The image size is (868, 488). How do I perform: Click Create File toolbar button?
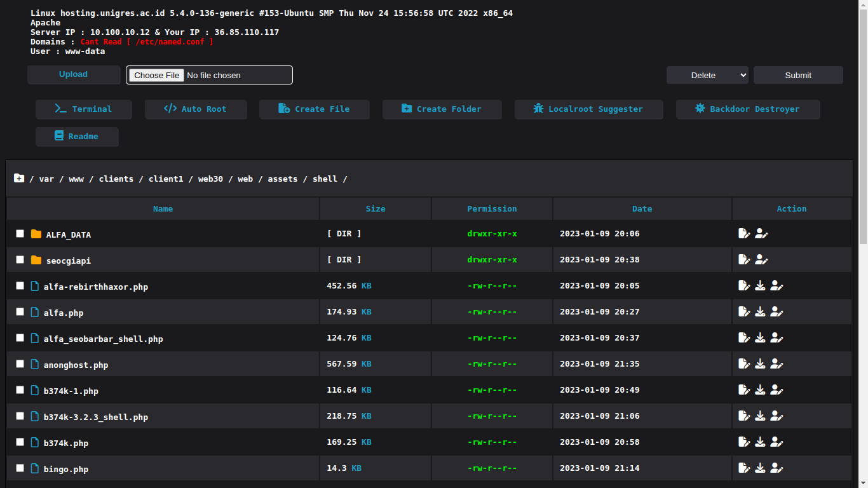pyautogui.click(x=314, y=109)
